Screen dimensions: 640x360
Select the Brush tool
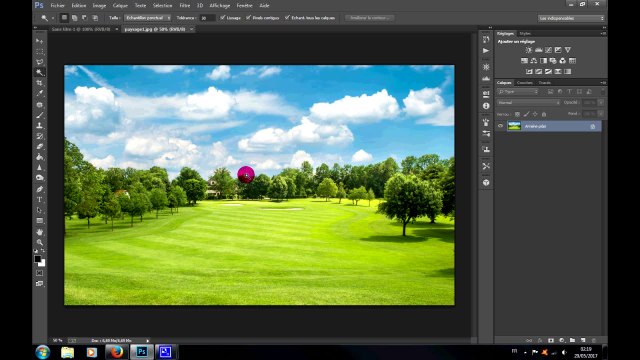tap(40, 115)
